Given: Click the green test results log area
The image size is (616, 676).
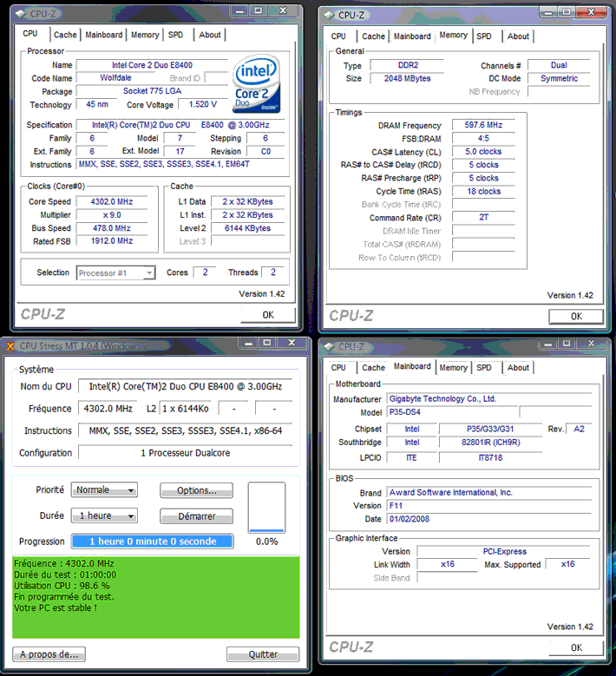Looking at the screenshot, I should tap(156, 597).
